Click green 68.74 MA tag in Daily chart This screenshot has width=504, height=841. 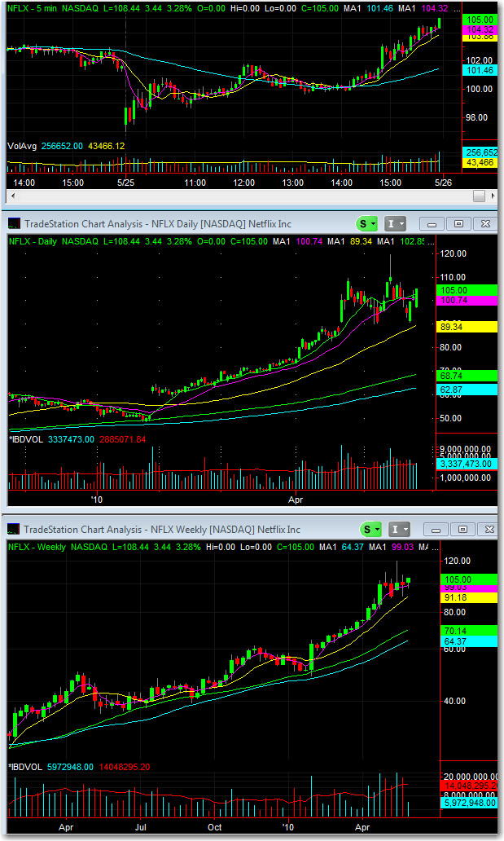point(467,376)
